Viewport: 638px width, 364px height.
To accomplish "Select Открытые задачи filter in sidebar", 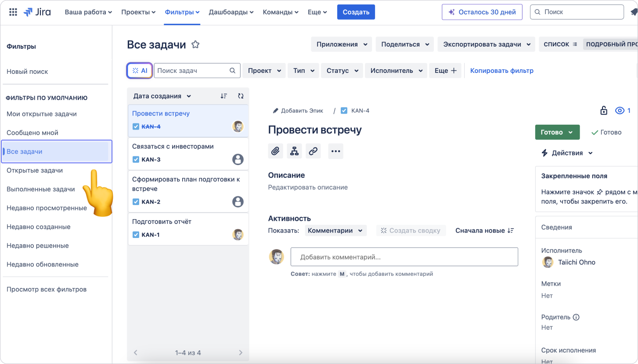I will [35, 170].
